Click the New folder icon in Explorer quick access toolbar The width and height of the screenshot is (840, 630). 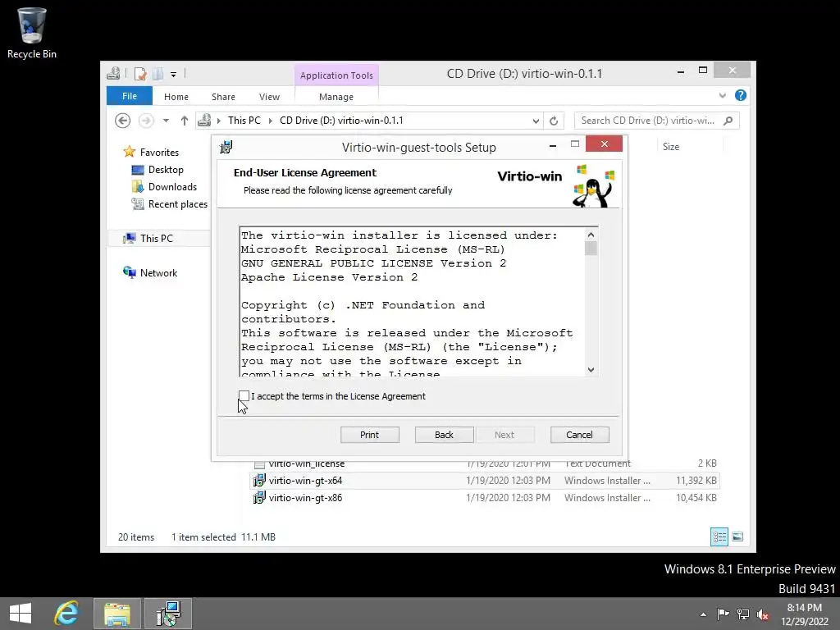point(157,73)
